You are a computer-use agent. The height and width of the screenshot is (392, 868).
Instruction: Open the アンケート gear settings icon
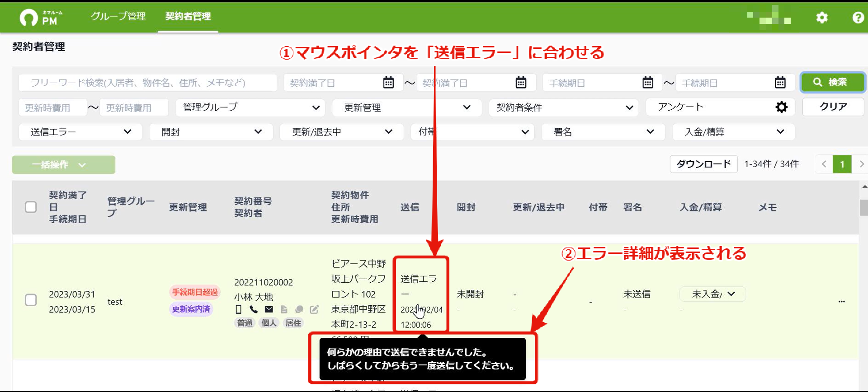781,107
